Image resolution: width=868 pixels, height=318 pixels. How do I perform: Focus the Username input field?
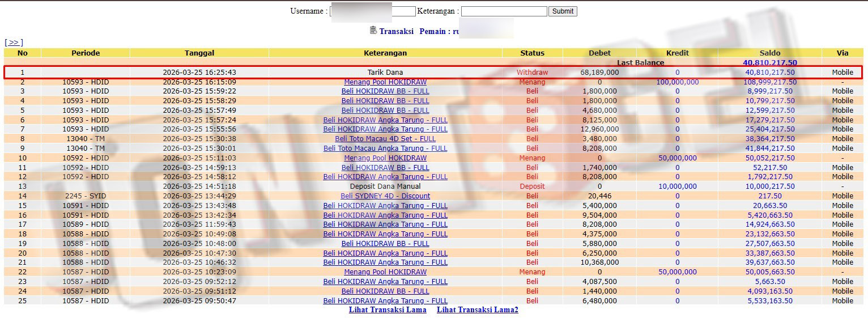point(373,11)
